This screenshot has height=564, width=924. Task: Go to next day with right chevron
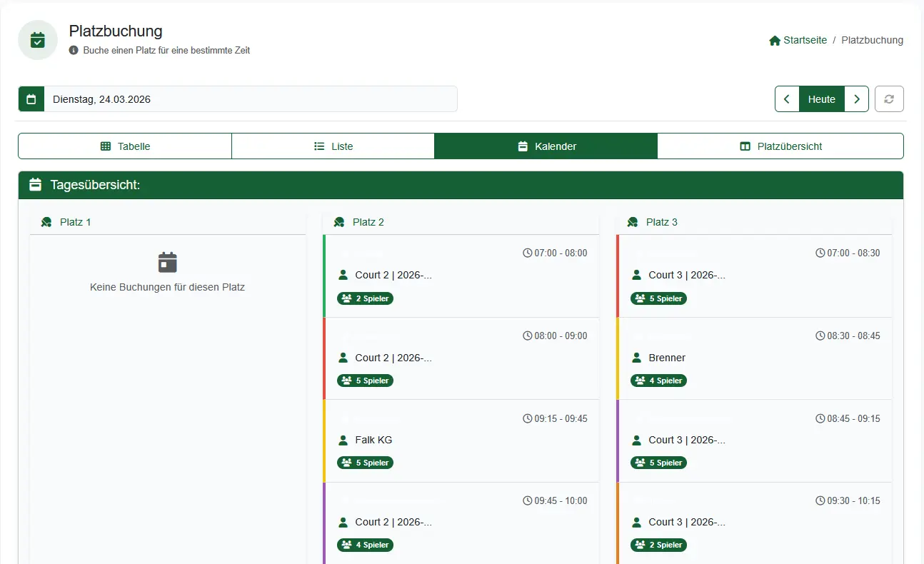856,99
